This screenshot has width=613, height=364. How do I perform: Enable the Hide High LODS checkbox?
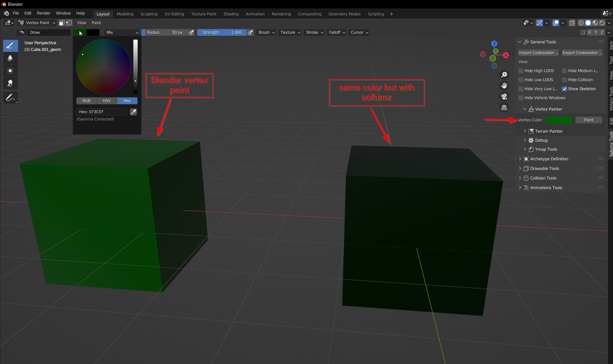click(x=521, y=71)
